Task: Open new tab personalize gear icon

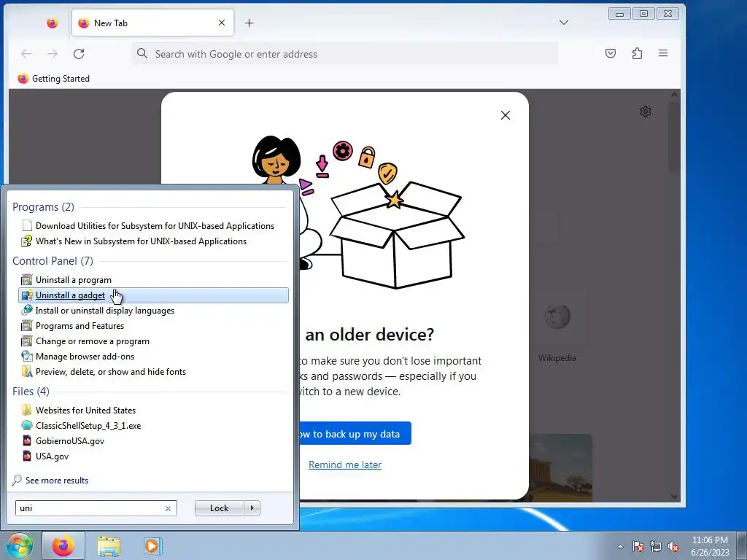Action: point(646,112)
